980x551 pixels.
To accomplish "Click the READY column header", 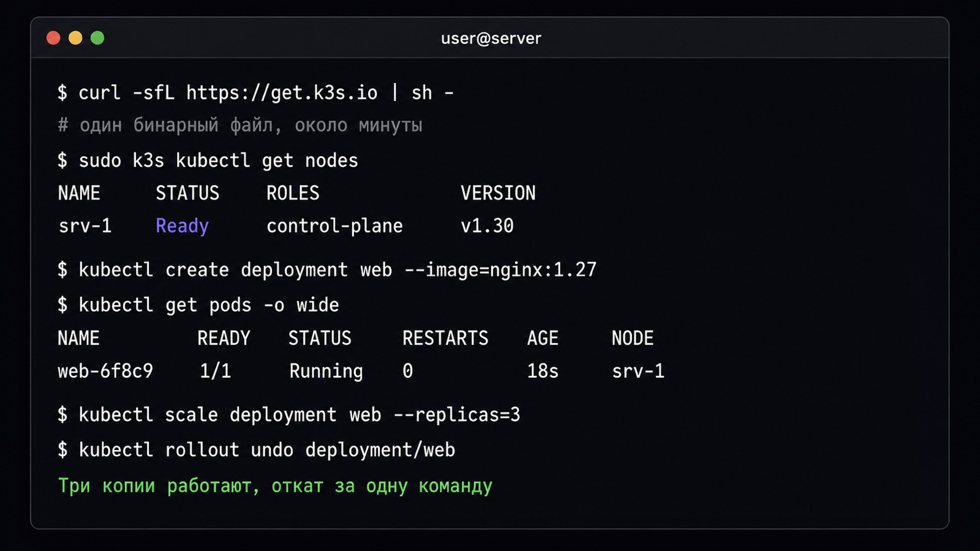I will (224, 339).
